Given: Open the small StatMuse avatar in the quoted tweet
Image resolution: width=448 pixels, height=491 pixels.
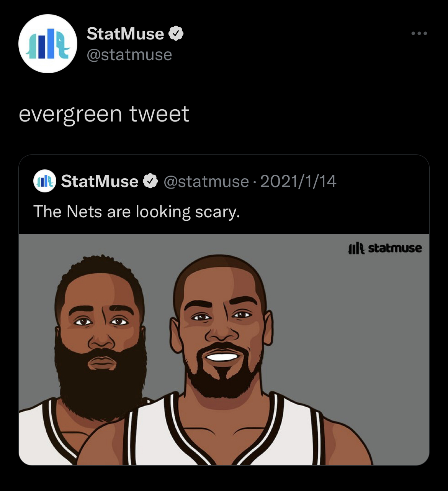Looking at the screenshot, I should pos(45,181).
